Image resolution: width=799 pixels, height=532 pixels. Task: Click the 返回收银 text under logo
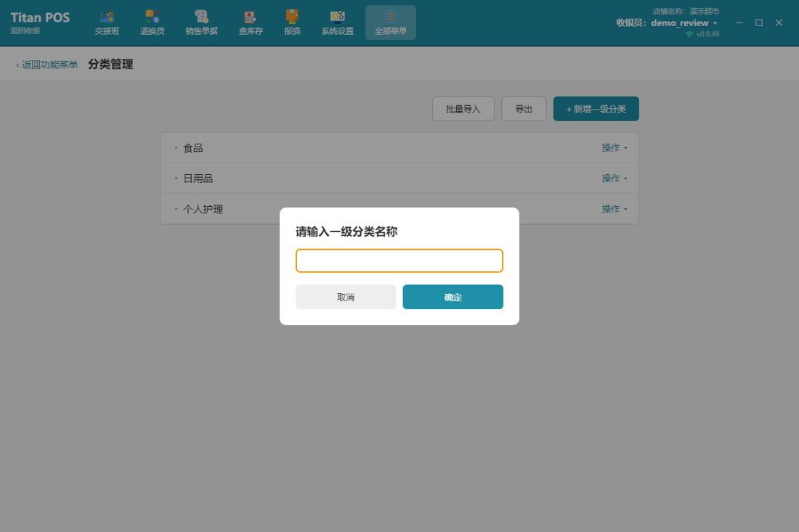coord(25,31)
